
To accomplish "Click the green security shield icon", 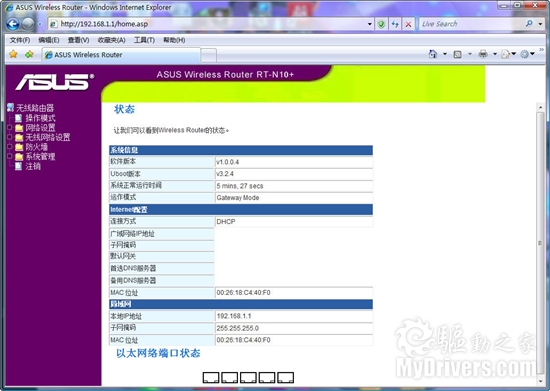I will (x=381, y=24).
